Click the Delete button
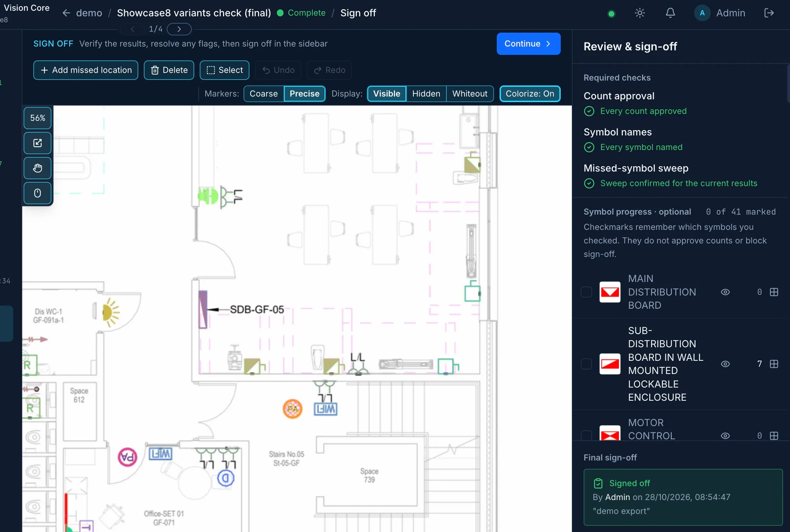Image resolution: width=790 pixels, height=532 pixels. [x=169, y=70]
